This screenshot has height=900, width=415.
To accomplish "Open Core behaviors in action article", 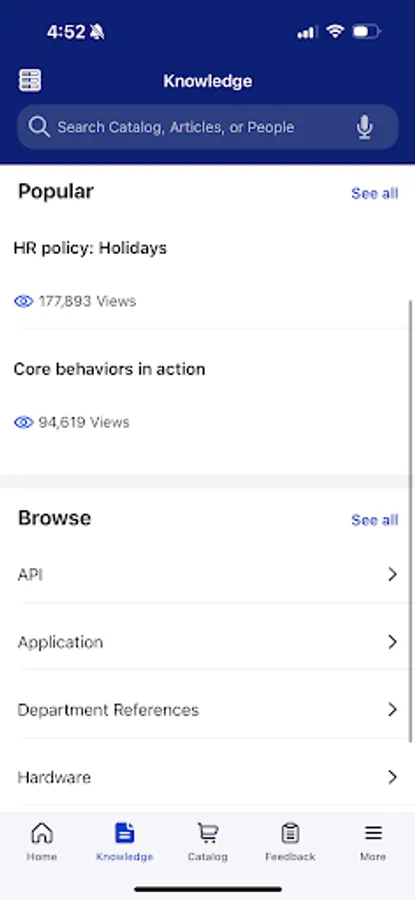I will [x=109, y=368].
